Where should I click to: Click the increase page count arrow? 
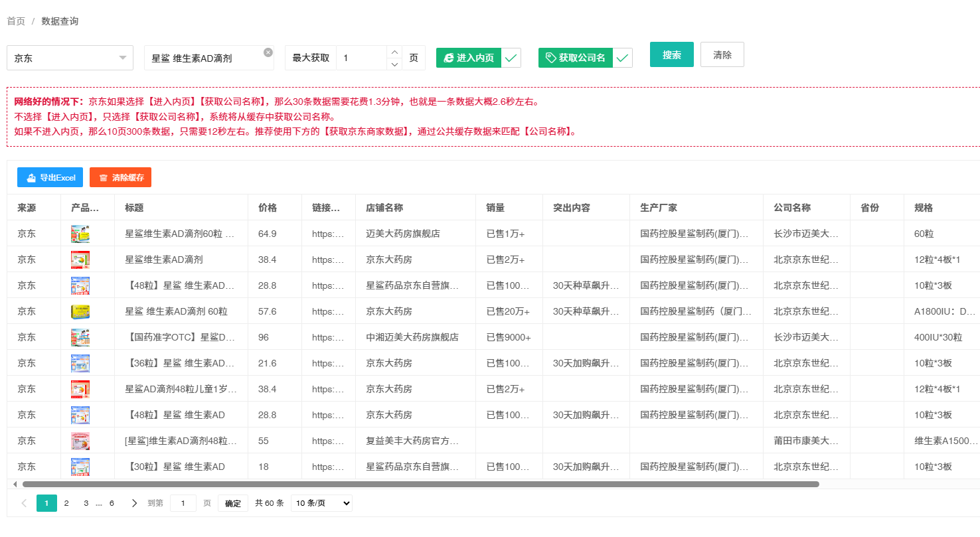point(394,52)
